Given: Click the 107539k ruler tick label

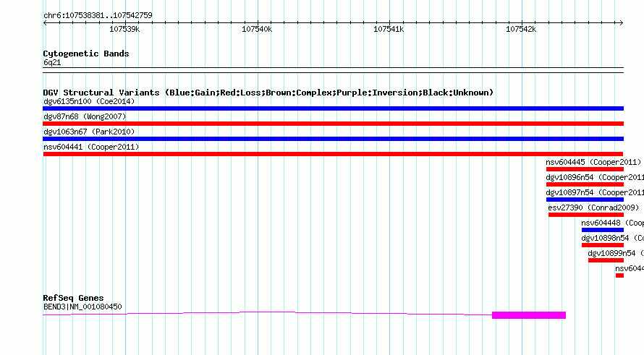Looking at the screenshot, I should tap(124, 29).
